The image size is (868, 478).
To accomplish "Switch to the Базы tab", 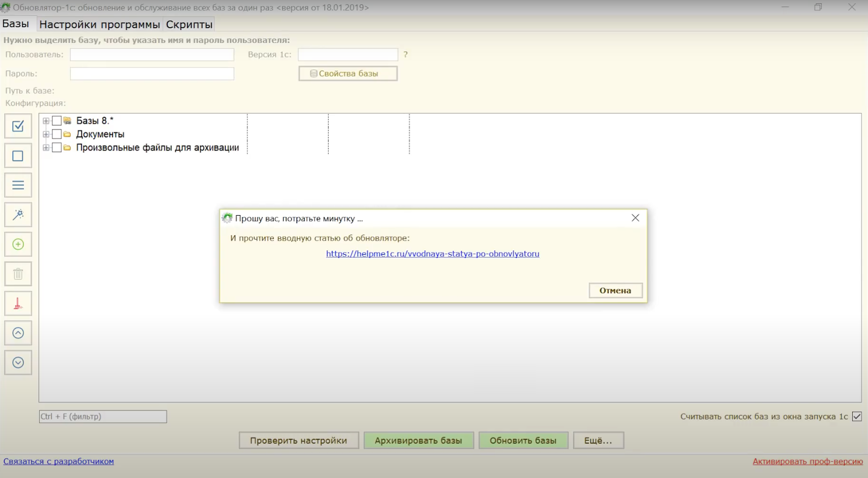I will pos(16,24).
